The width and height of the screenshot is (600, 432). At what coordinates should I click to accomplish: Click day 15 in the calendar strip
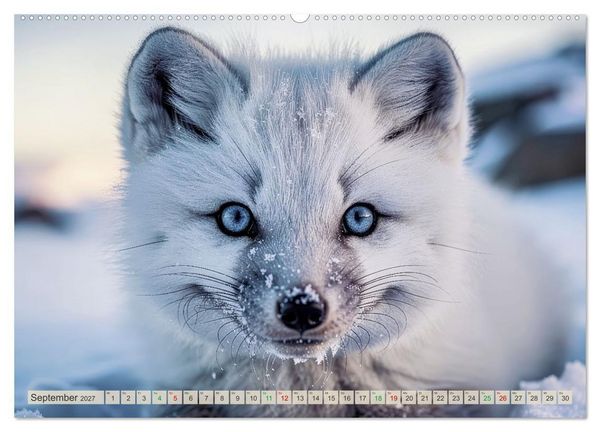331,398
